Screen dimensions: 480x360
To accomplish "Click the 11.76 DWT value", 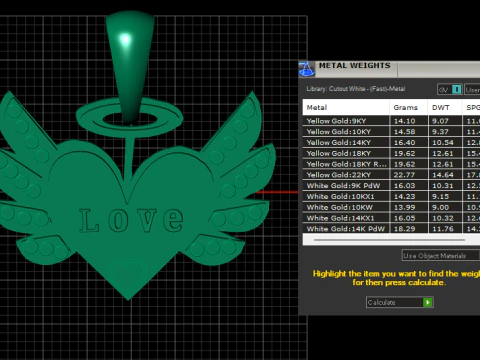I will [x=443, y=229].
